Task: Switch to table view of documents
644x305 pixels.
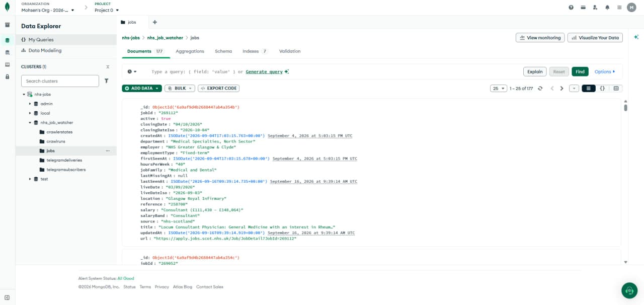Action: [x=616, y=89]
